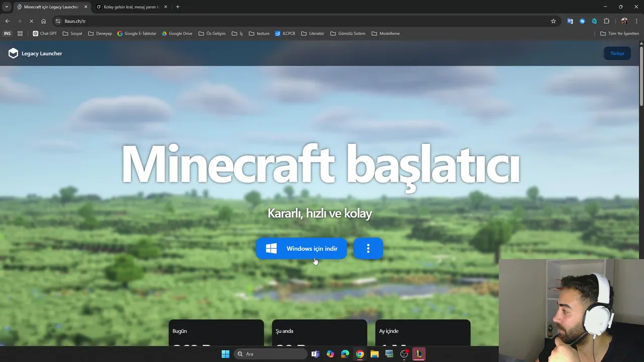The height and width of the screenshot is (362, 644).
Task: Click the teal oval extension icon
Action: click(594, 21)
